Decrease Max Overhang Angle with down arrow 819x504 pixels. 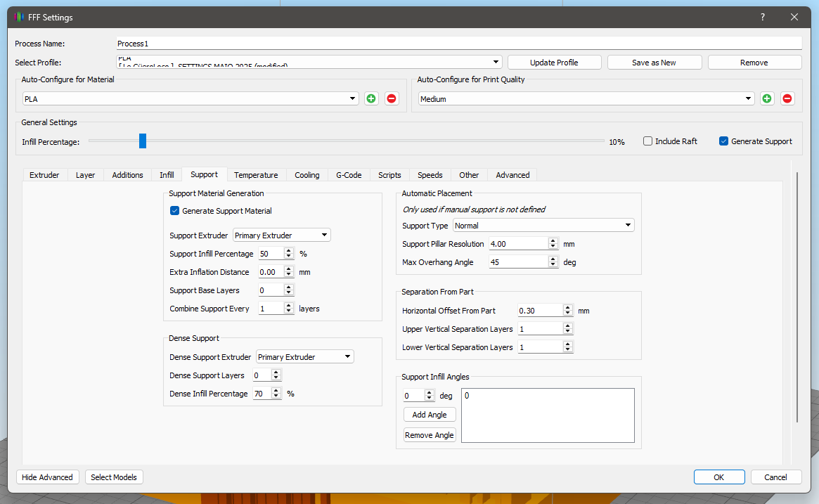coord(553,266)
